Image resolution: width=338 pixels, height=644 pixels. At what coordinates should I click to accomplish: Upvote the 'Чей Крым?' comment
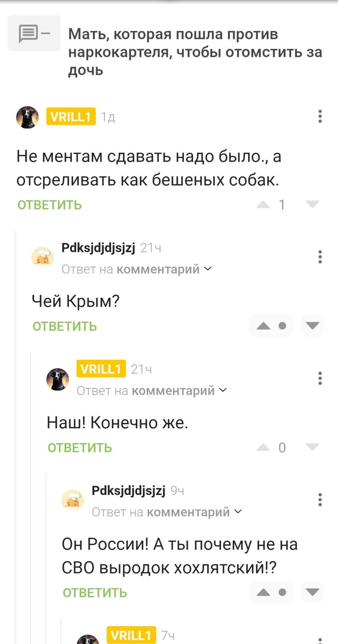point(263,326)
